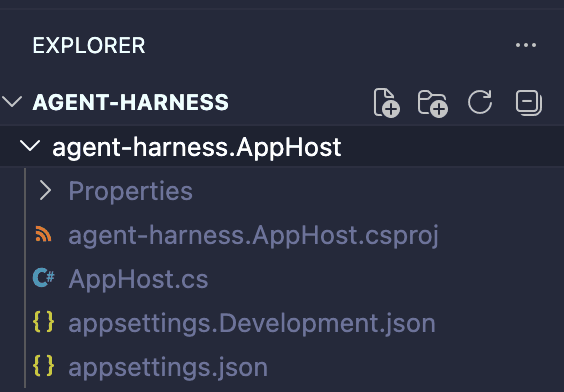Select the Properties folder row
This screenshot has width=564, height=392.
pos(282,191)
